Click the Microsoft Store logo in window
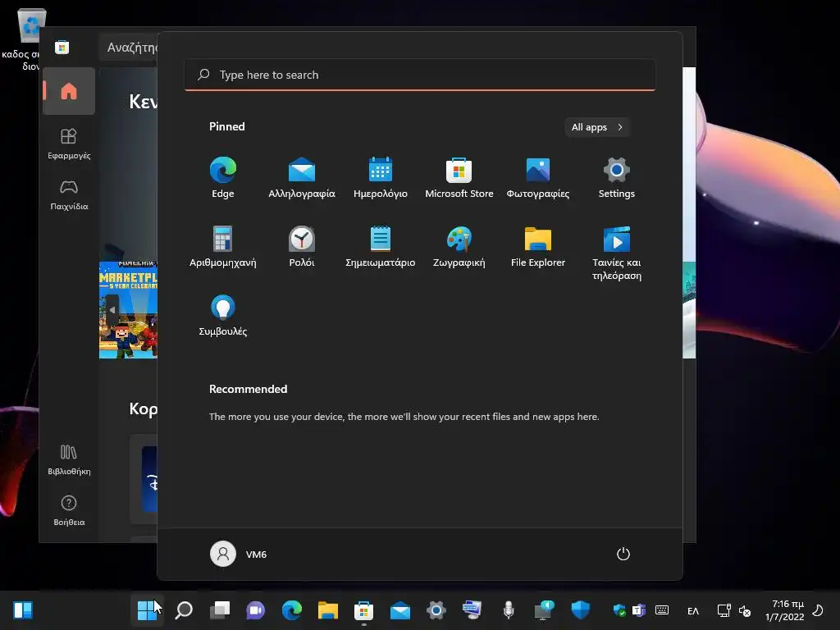This screenshot has height=630, width=840. pos(62,47)
